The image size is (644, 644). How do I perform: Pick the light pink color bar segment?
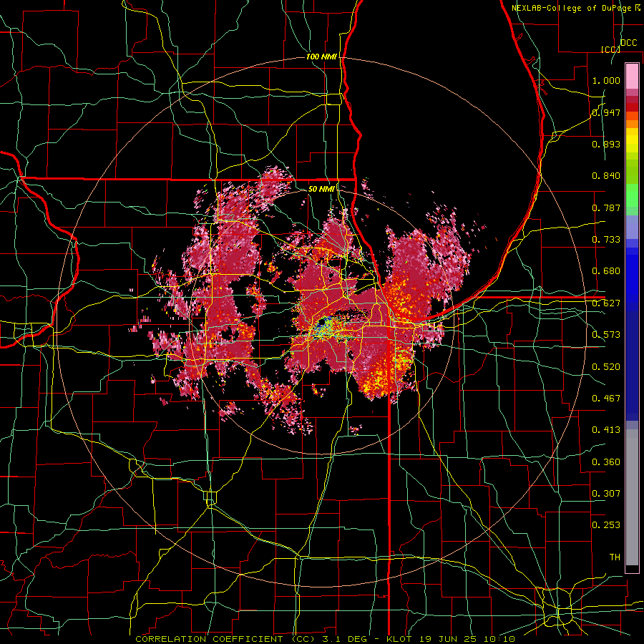click(x=632, y=77)
